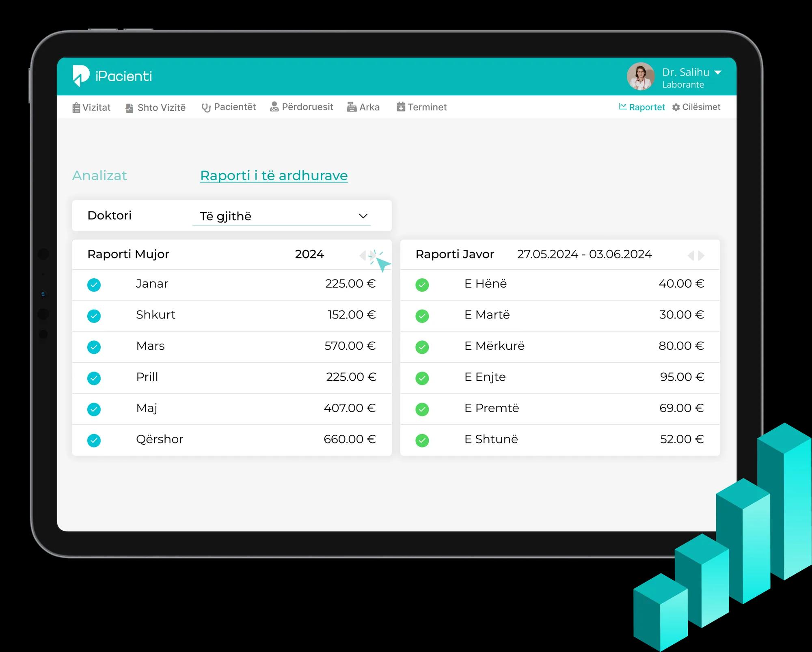The height and width of the screenshot is (652, 812).
Task: Expand the Dr. Salihu account dropdown arrow
Action: tap(718, 72)
